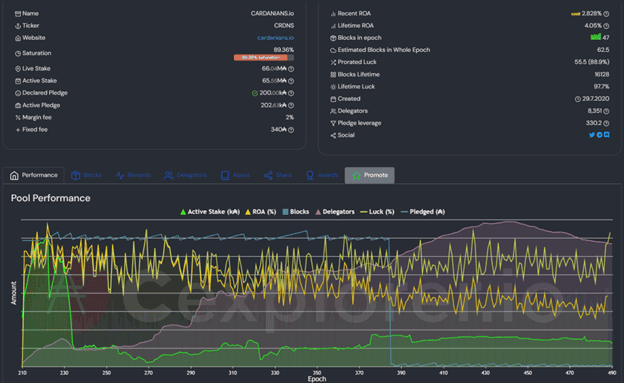This screenshot has width=624, height=383.
Task: Click the help icon next to Live Stake
Action: pos(291,69)
